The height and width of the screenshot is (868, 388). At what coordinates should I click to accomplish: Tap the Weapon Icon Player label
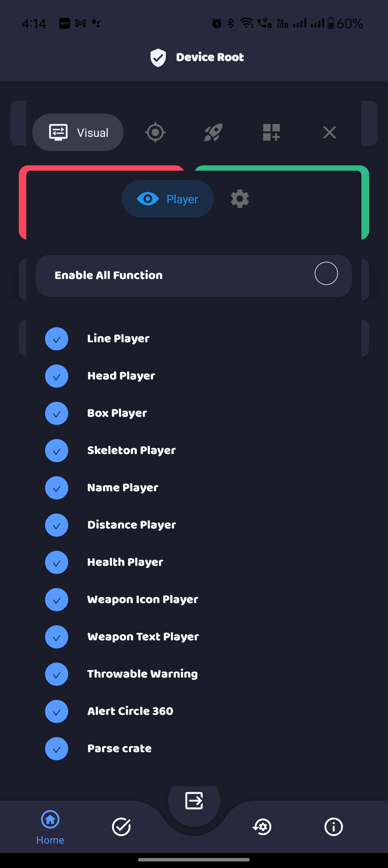(142, 599)
